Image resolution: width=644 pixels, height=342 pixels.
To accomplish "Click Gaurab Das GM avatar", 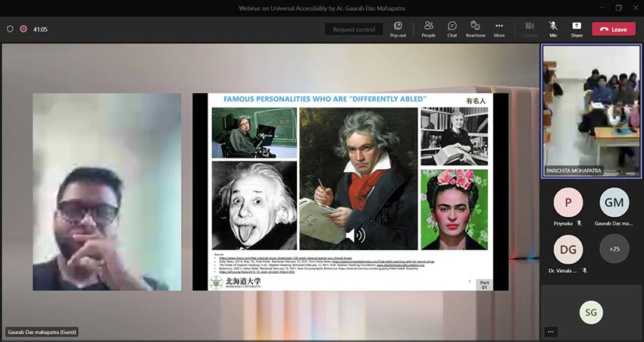I will point(614,202).
